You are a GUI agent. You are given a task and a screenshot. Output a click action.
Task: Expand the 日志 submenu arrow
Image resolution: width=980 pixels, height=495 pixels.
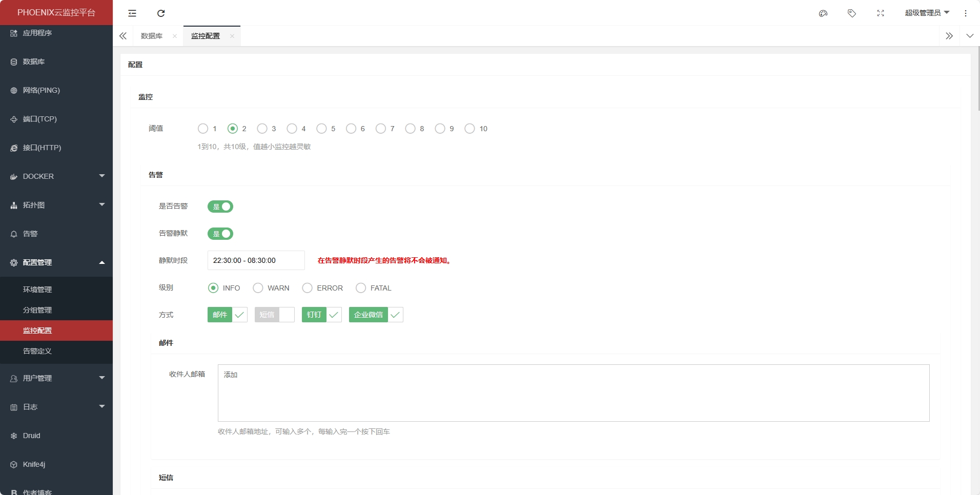point(102,406)
